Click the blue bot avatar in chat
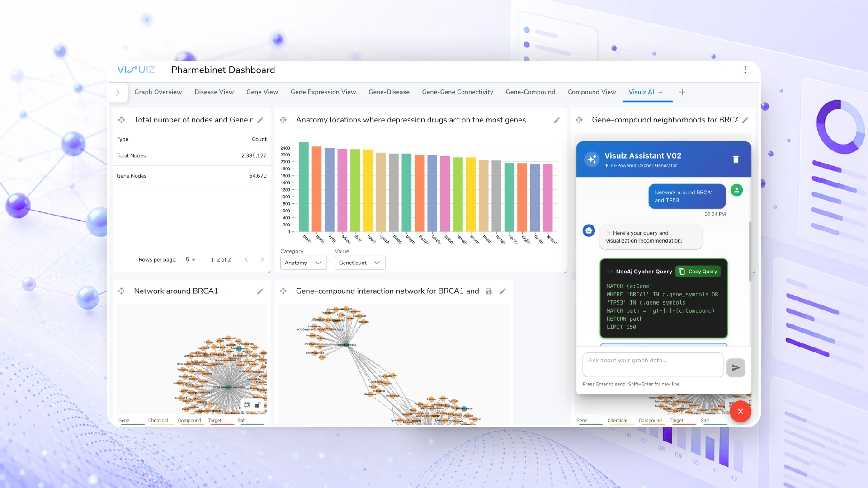 click(x=589, y=231)
